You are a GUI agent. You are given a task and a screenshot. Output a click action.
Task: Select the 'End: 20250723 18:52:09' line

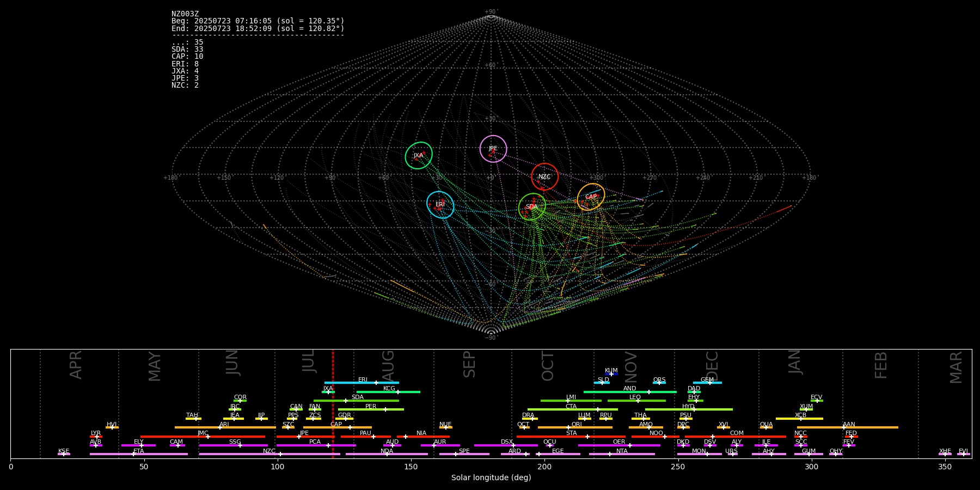click(258, 28)
